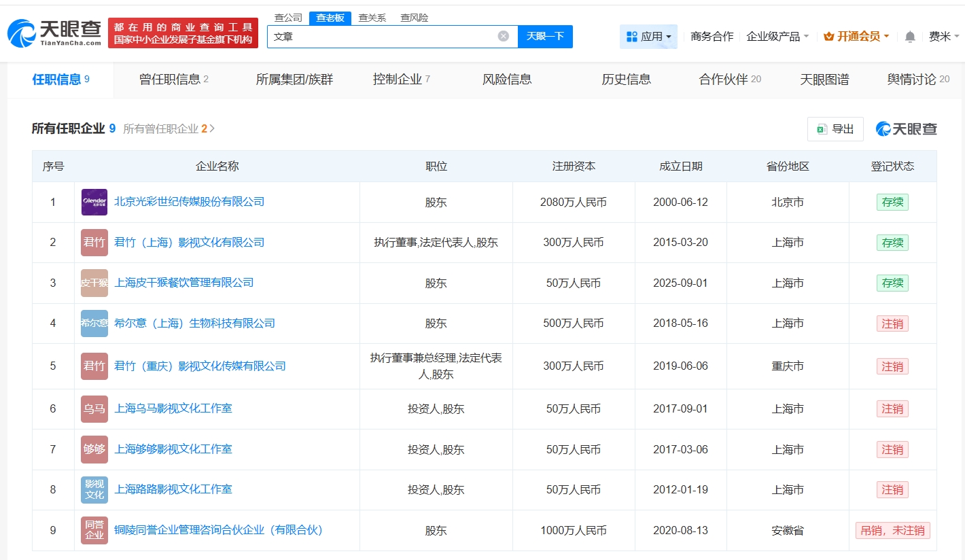Open the 风险信息 tab

coord(507,80)
